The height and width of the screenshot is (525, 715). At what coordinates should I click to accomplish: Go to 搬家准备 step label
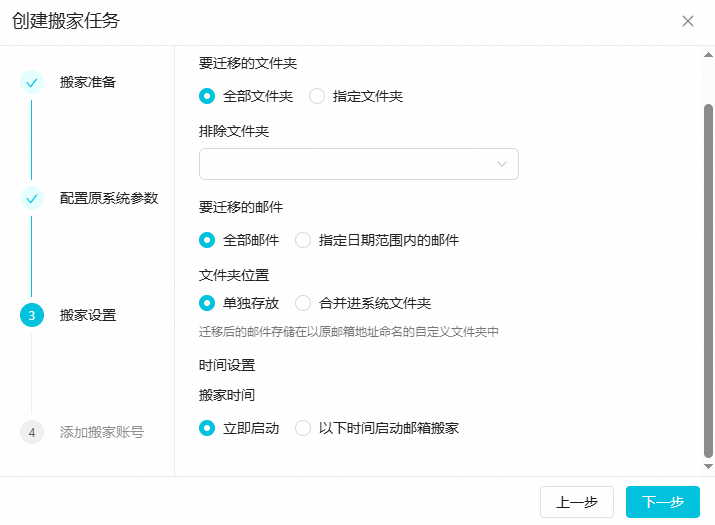pyautogui.click(x=88, y=82)
